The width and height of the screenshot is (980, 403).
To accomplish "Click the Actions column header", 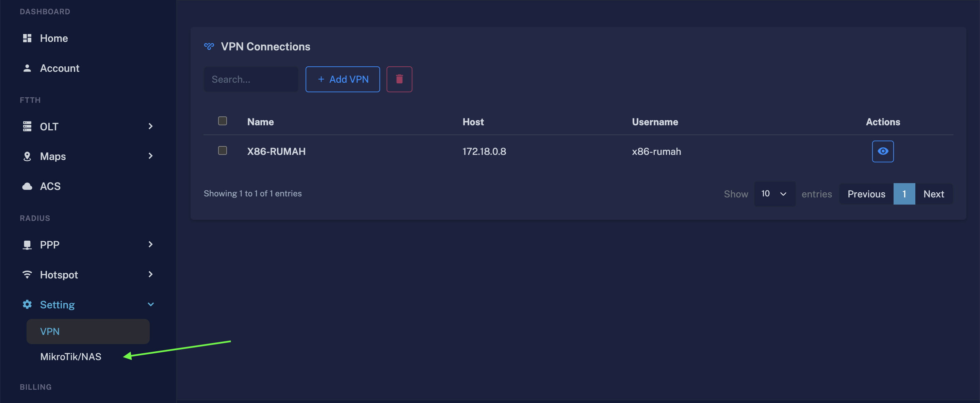I will [x=883, y=122].
